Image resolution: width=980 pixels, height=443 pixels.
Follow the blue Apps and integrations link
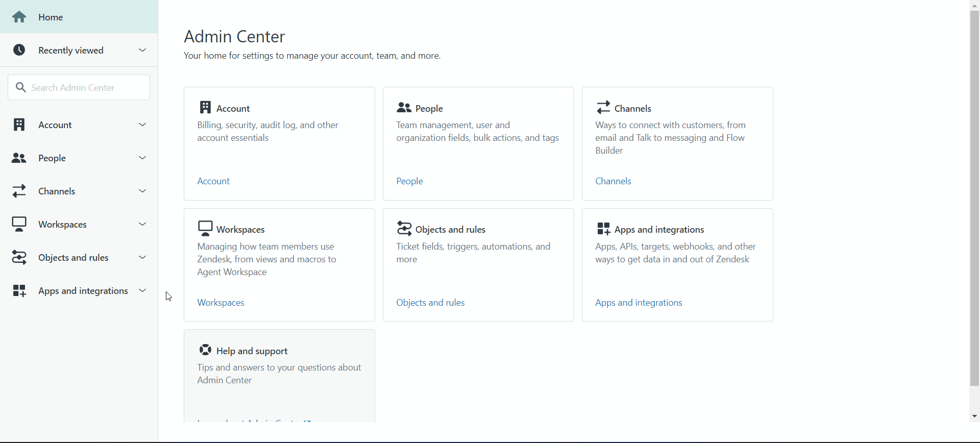[x=639, y=303]
